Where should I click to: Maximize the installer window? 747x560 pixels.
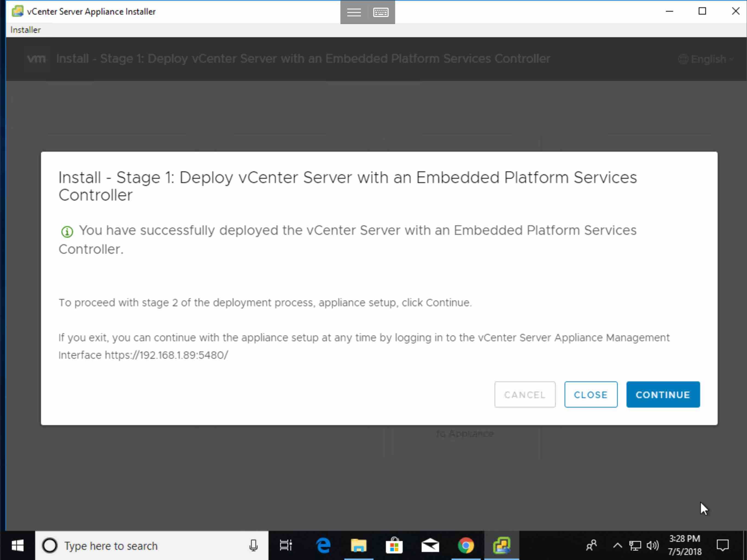coord(702,11)
